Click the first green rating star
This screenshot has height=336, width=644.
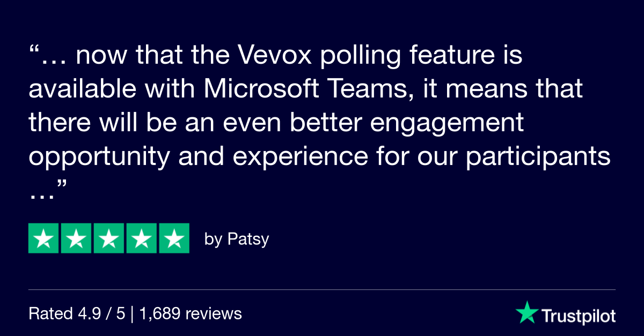click(x=44, y=238)
